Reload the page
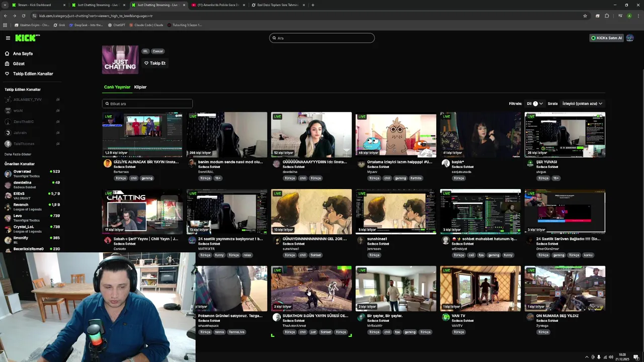Image resolution: width=644 pixels, height=362 pixels. 23,16
